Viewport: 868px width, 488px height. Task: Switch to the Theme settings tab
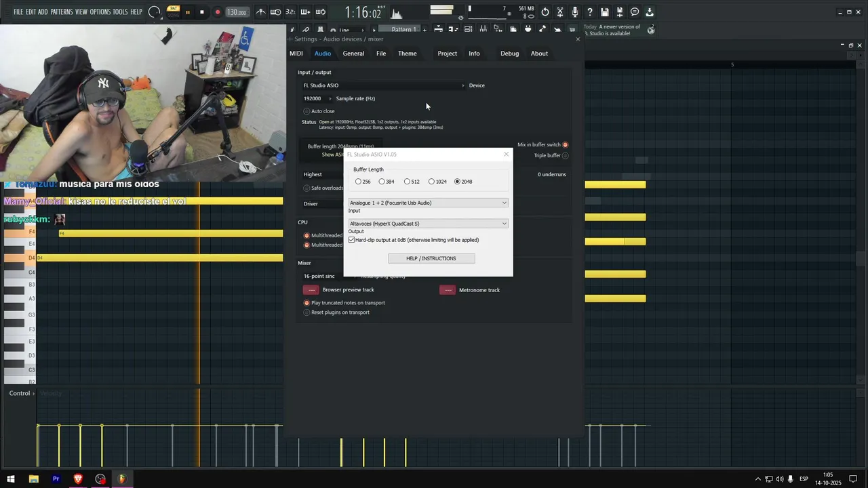(x=407, y=54)
